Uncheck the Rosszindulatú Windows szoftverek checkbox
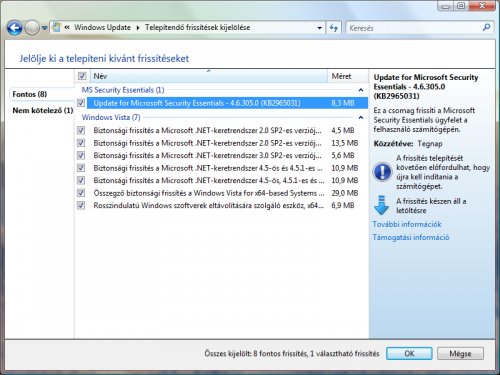 81,205
